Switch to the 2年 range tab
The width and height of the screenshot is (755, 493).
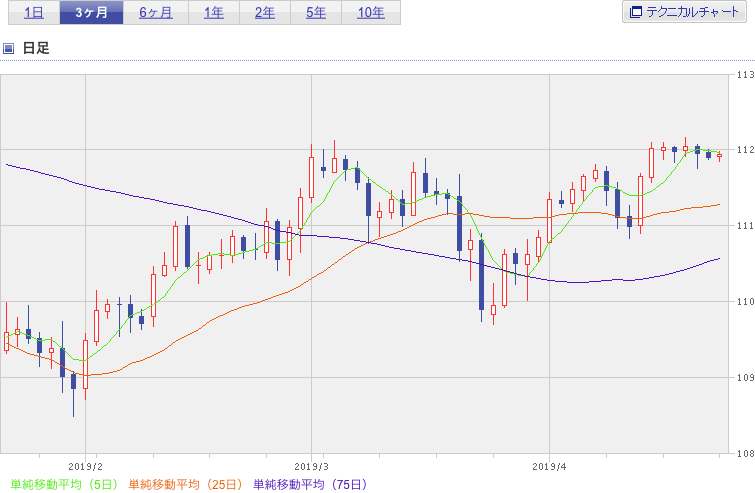[265, 13]
